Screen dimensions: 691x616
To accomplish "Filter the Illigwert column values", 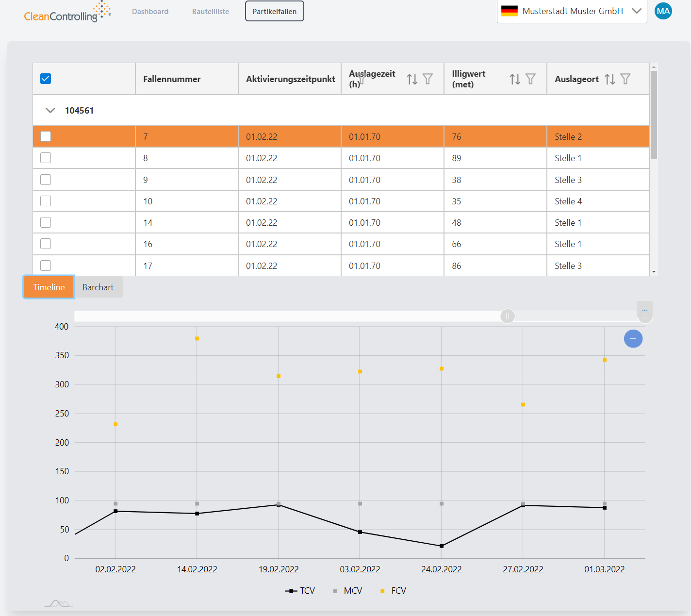I will point(530,79).
